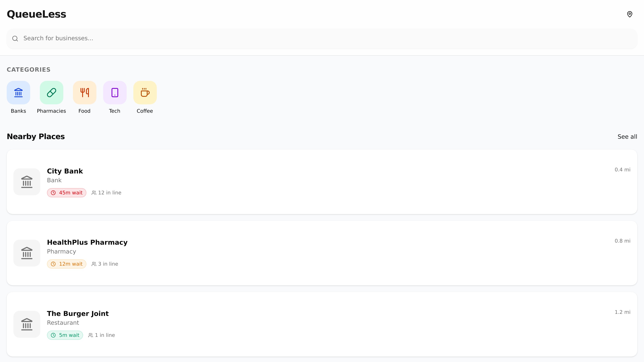
Task: Open the City Bank listing title
Action: (65, 171)
